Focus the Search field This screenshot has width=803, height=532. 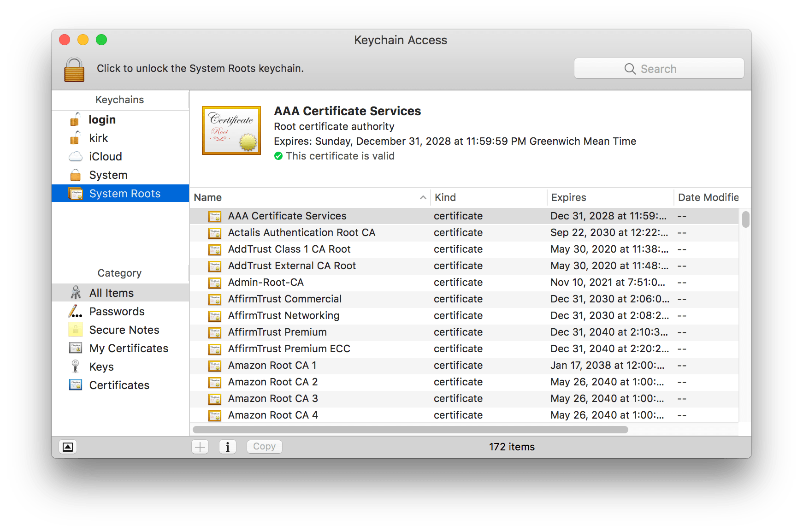(659, 69)
